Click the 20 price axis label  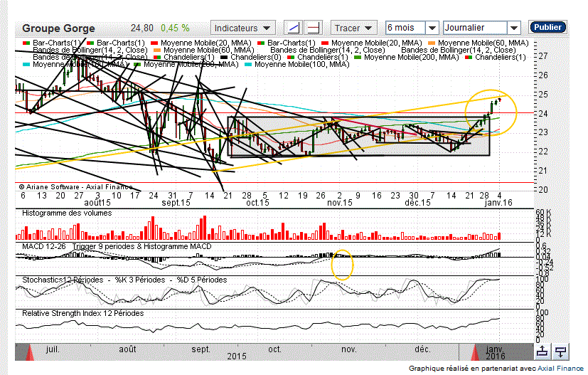click(x=542, y=189)
